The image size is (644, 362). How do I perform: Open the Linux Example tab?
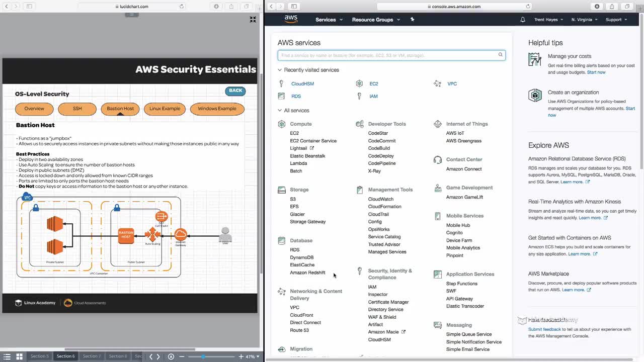coord(165,109)
